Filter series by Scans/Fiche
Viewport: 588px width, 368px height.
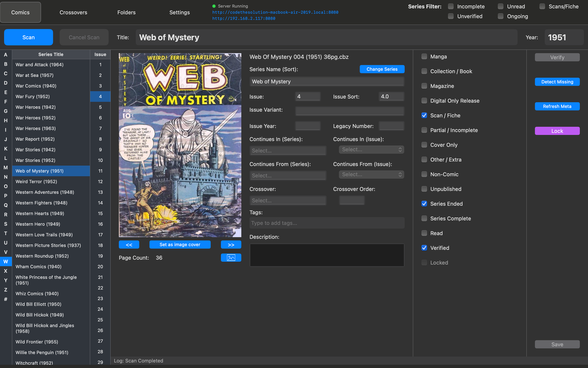click(x=542, y=7)
